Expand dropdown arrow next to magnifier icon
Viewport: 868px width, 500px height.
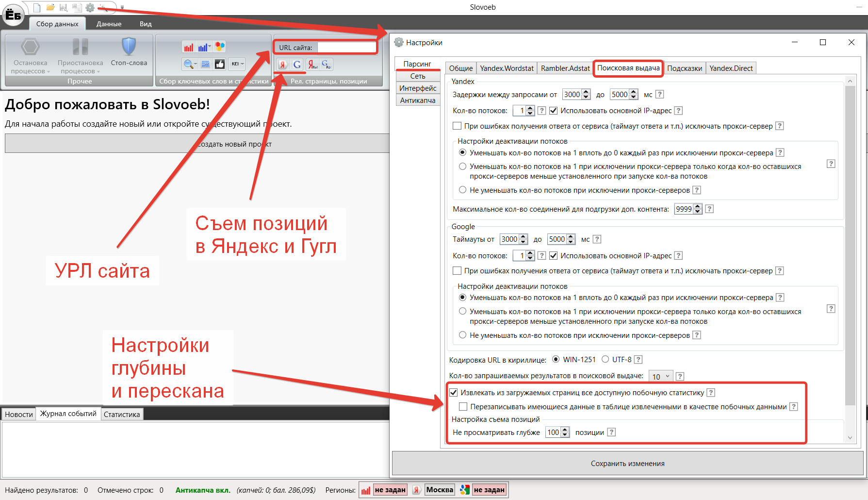[x=195, y=64]
